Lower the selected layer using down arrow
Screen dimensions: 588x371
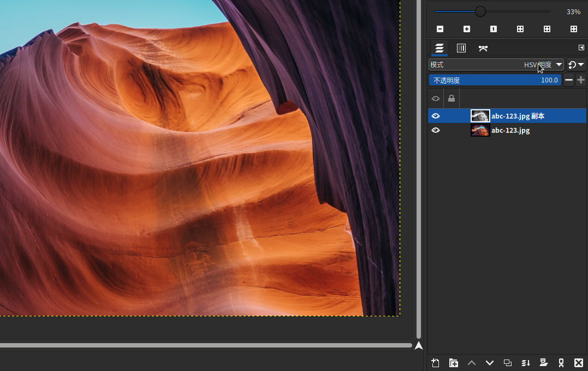[489, 363]
